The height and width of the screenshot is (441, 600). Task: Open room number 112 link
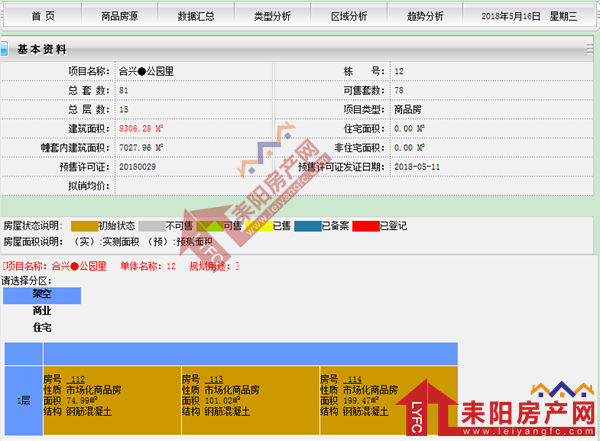[x=78, y=379]
